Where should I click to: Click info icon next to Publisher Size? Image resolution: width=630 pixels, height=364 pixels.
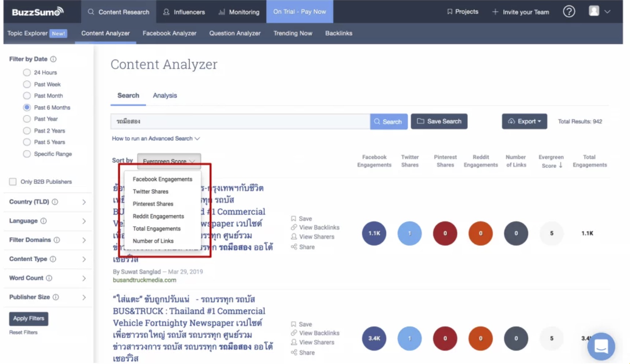pyautogui.click(x=56, y=297)
